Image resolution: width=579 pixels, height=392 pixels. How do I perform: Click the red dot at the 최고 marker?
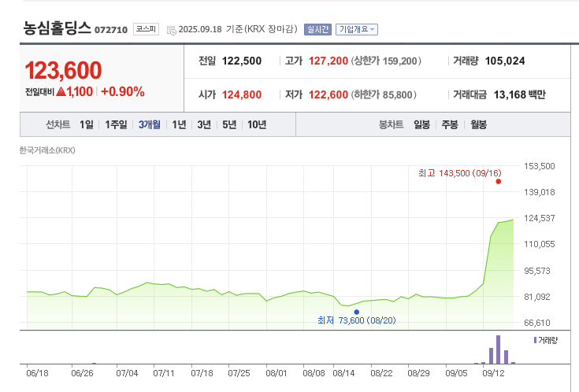tap(499, 182)
